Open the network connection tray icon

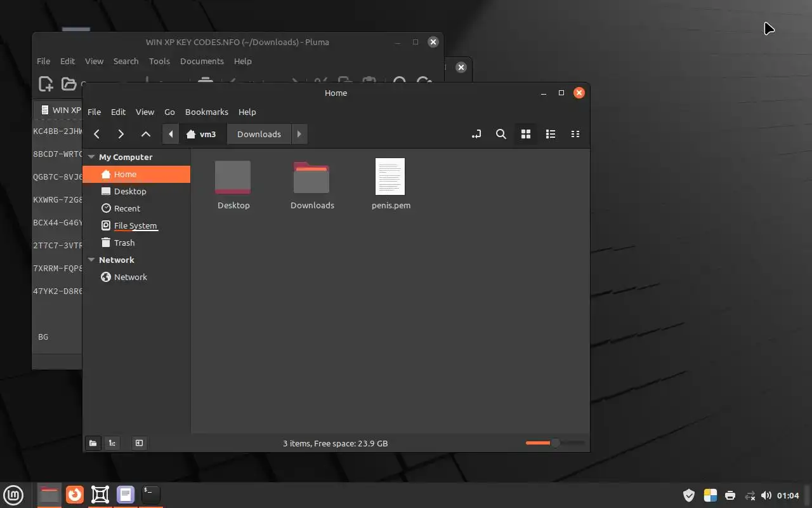[x=749, y=495]
